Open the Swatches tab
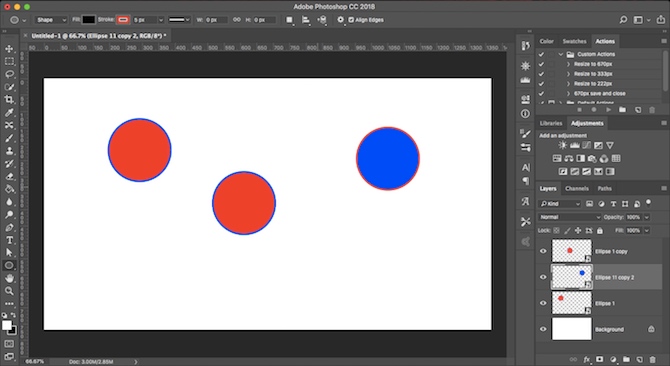This screenshot has width=670, height=366. coord(574,41)
